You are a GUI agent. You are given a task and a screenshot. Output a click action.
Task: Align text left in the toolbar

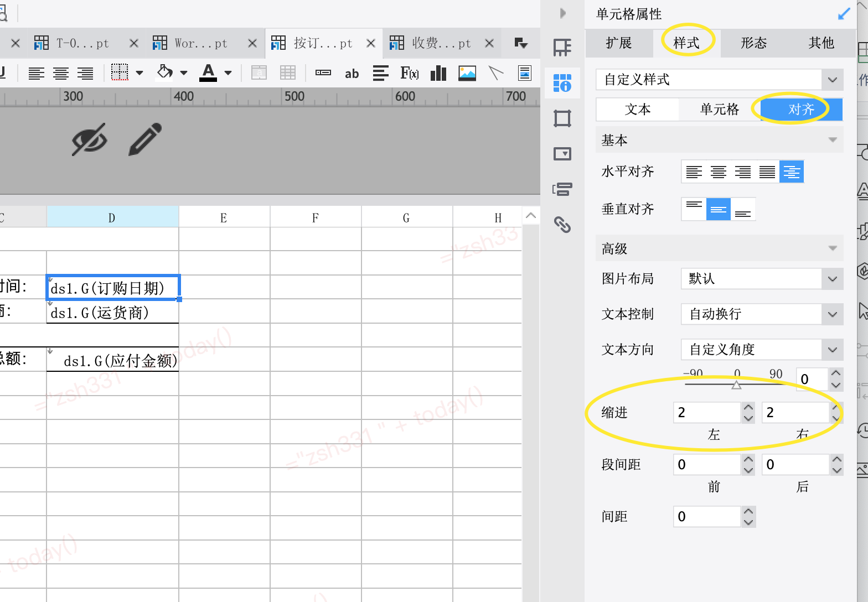[37, 73]
